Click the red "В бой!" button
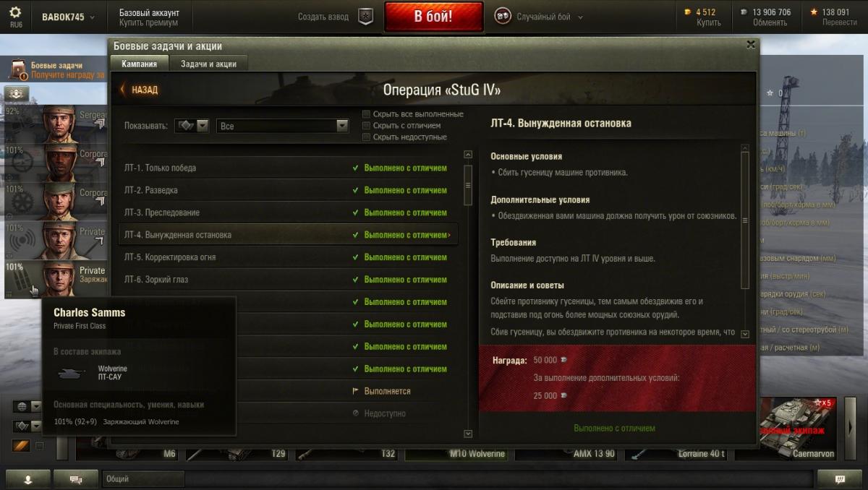 coord(433,17)
